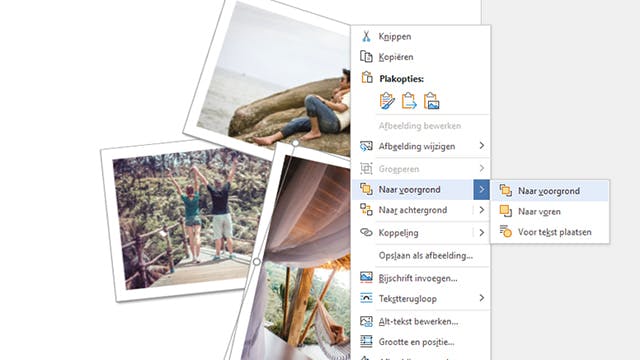The height and width of the screenshot is (360, 640).
Task: Expand the Naar voorgrond submenu arrow
Action: (x=482, y=189)
